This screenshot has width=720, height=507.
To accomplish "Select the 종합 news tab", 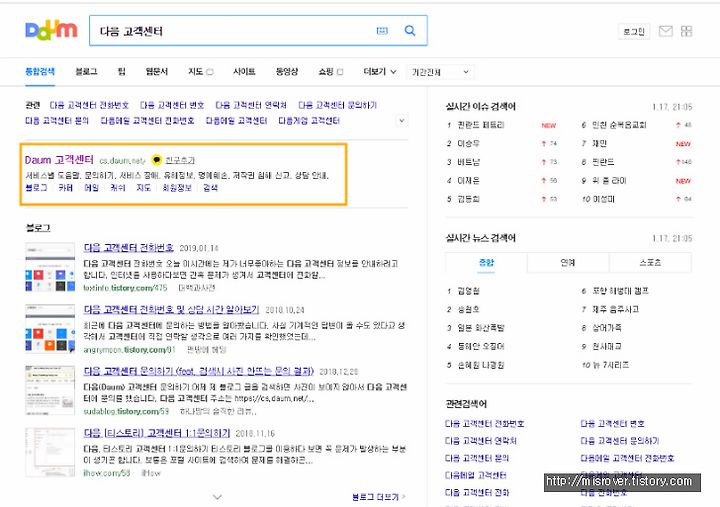I will click(486, 263).
